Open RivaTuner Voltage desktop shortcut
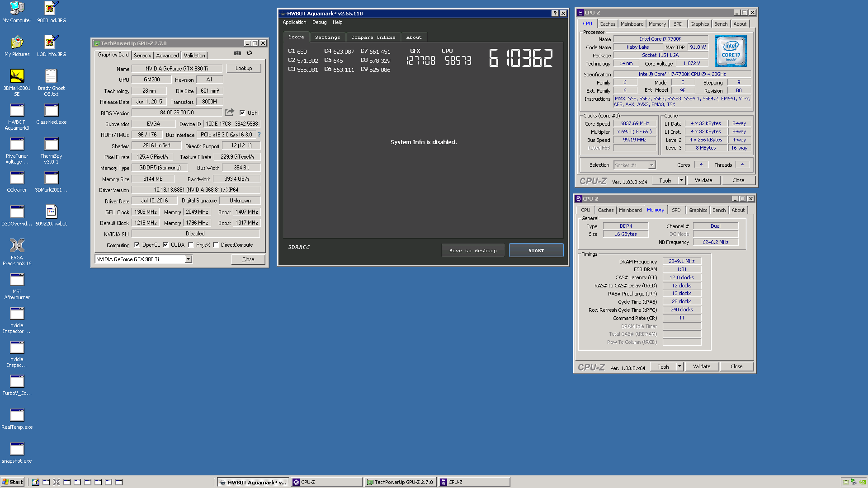The image size is (868, 488). pyautogui.click(x=17, y=150)
